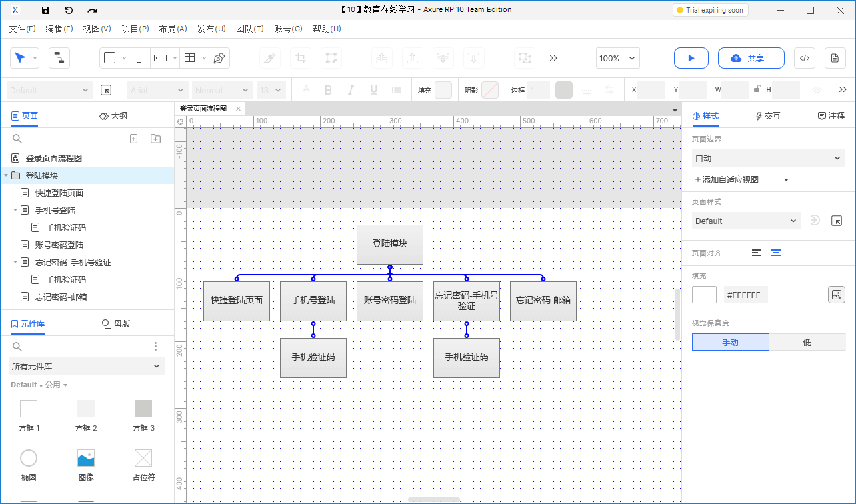Undo the last action
Viewport: 856px width, 504px height.
(x=69, y=10)
